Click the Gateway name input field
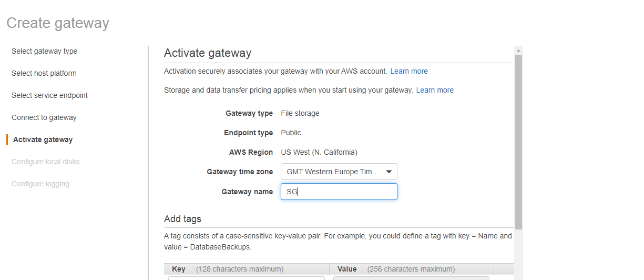The height and width of the screenshot is (280, 644). [339, 192]
